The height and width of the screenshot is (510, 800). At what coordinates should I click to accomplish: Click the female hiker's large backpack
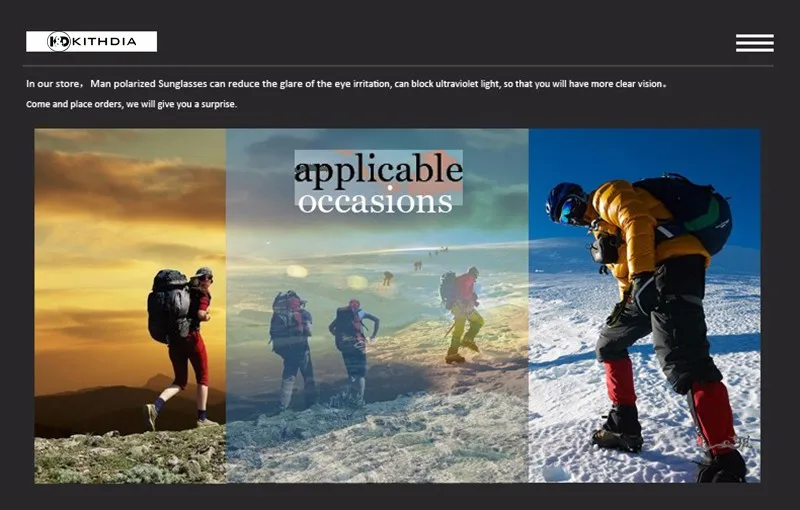(x=168, y=306)
